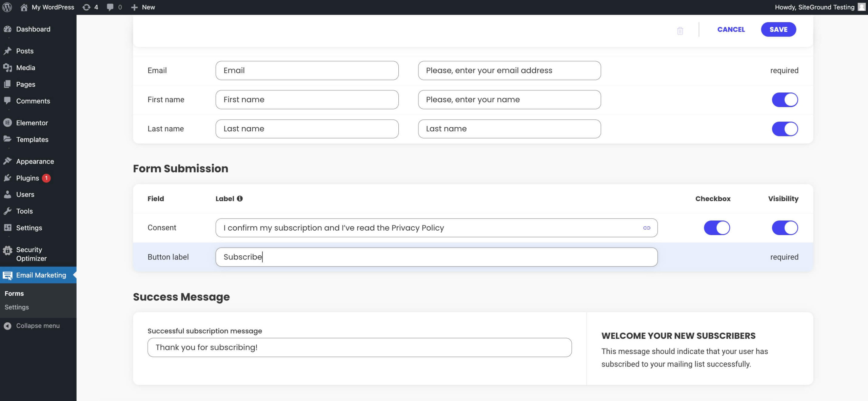
Task: Click the plus New icon in admin bar
Action: click(134, 7)
